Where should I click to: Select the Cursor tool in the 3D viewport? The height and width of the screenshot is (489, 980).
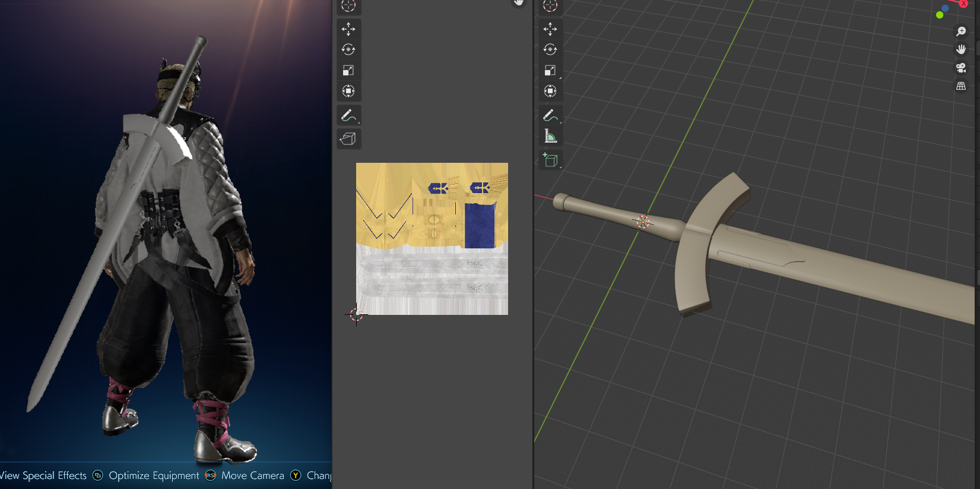550,6
